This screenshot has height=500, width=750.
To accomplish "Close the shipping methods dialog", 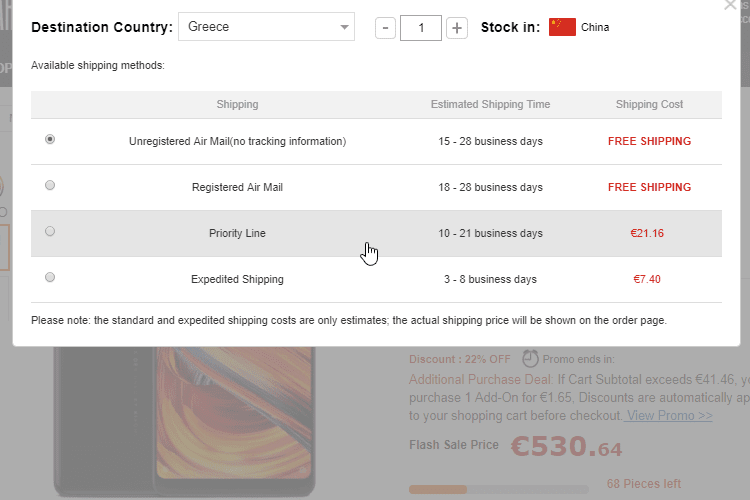I will pyautogui.click(x=728, y=4).
